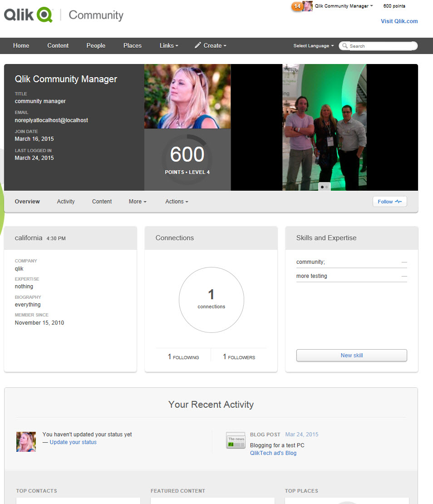
Task: Open the Qlik Community Manager user dropdown
Action: (344, 6)
